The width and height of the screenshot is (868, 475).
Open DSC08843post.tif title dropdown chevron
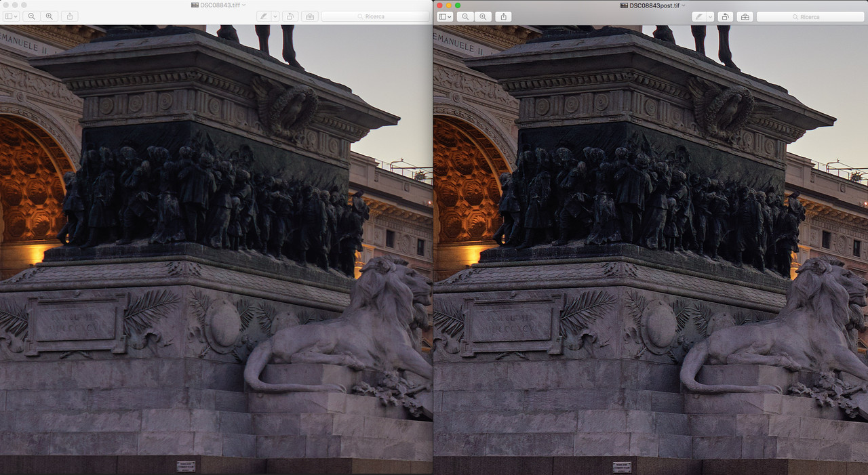(x=683, y=5)
